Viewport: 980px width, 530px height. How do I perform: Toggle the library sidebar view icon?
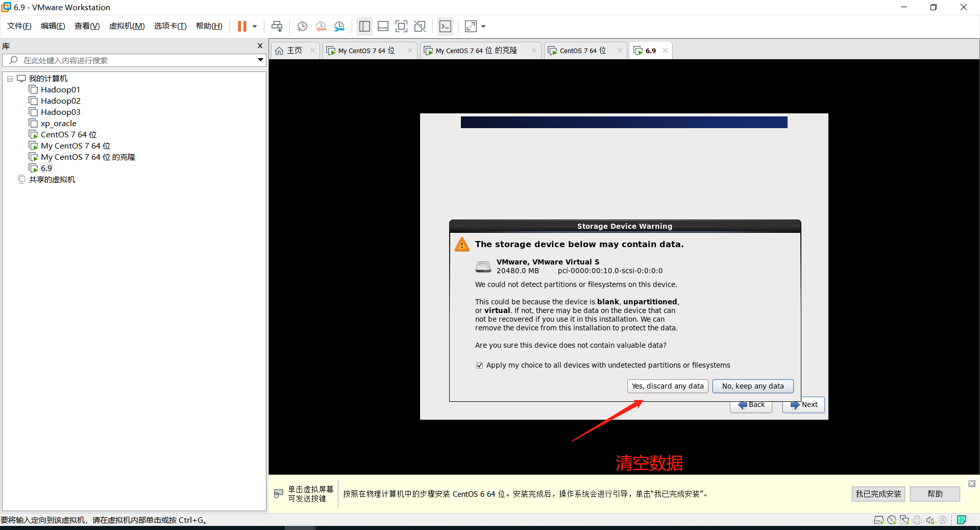click(364, 26)
